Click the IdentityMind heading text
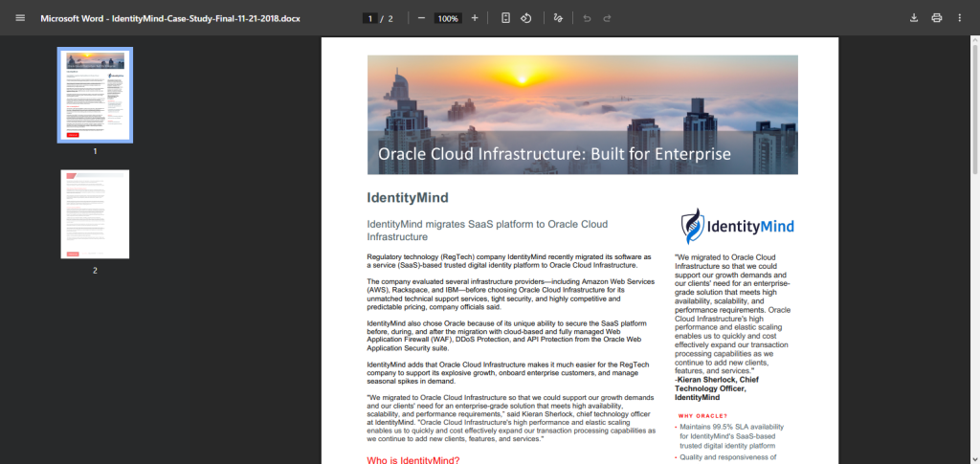 coord(408,198)
